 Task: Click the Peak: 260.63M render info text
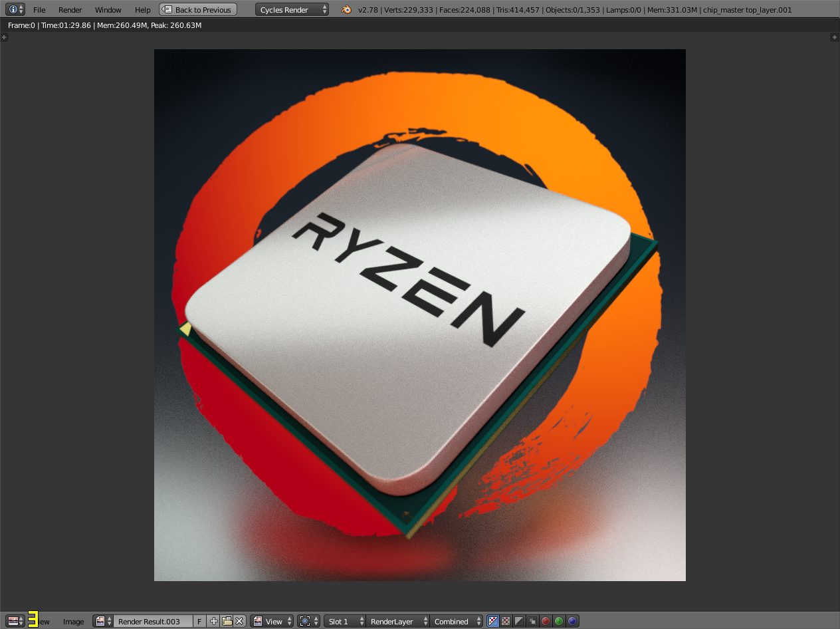coord(176,25)
